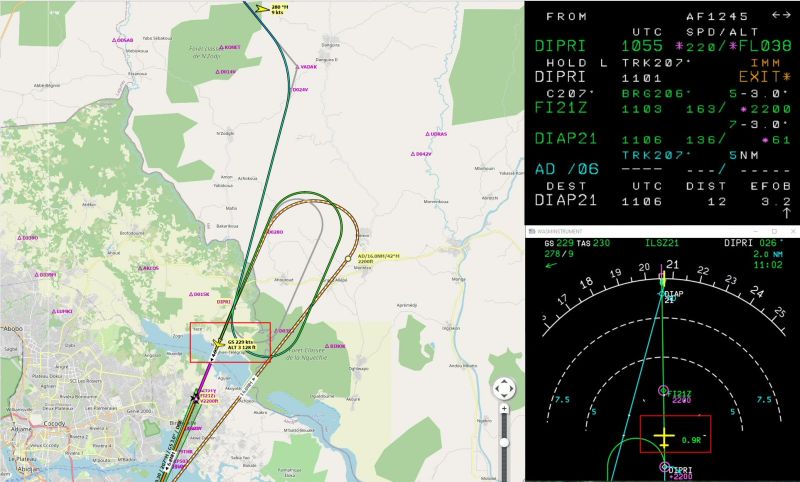Pan the map right with the arrow control

pyautogui.click(x=511, y=390)
